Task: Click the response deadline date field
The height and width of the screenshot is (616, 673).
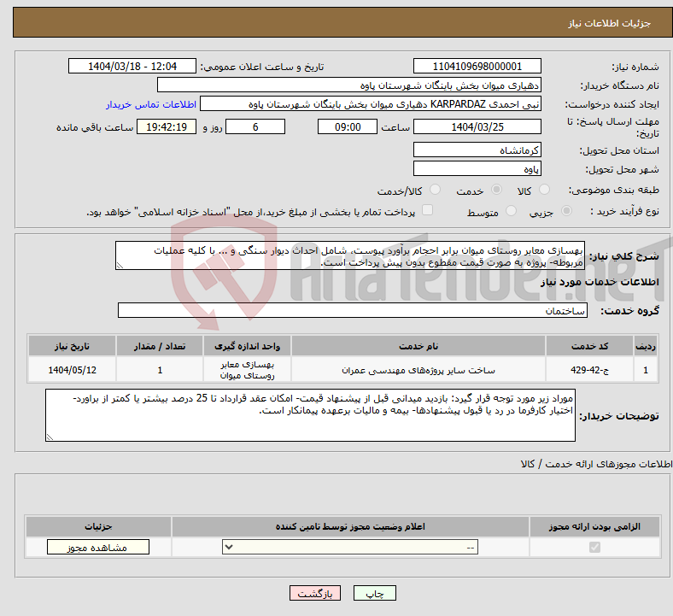Action: [x=477, y=127]
